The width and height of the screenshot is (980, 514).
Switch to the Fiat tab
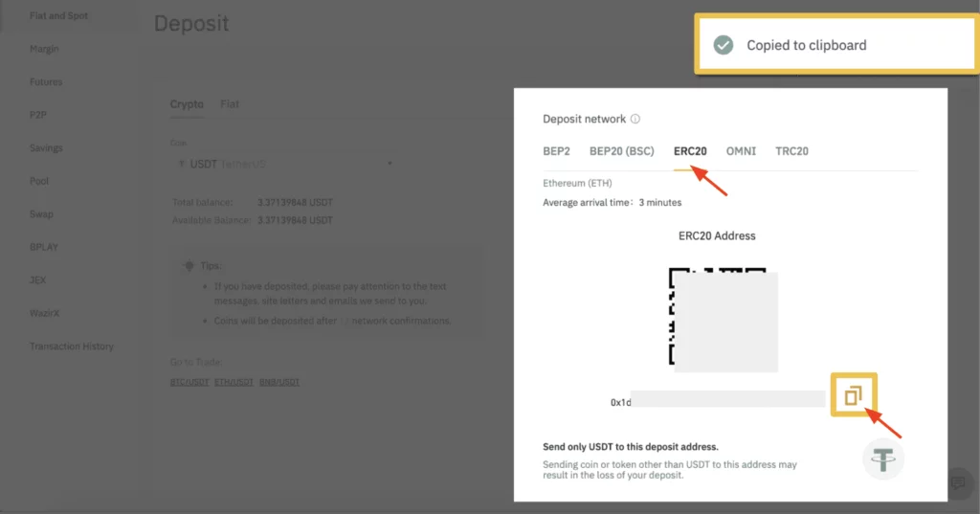coord(230,103)
